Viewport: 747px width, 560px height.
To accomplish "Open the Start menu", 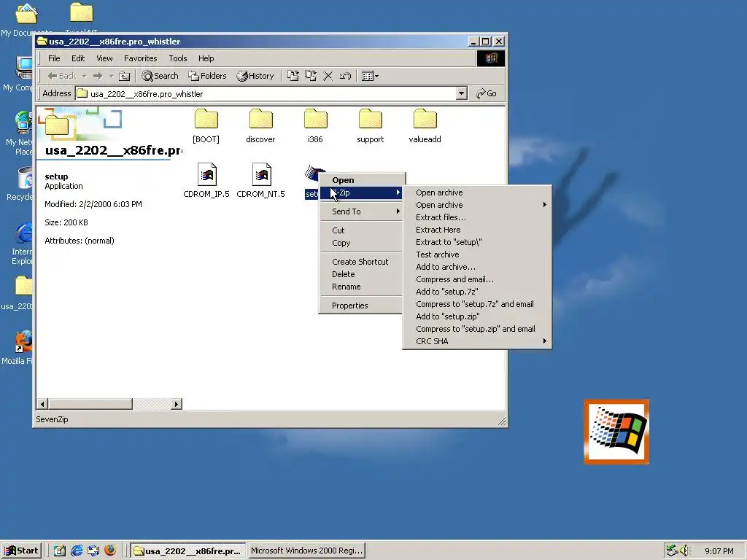I will (x=21, y=551).
